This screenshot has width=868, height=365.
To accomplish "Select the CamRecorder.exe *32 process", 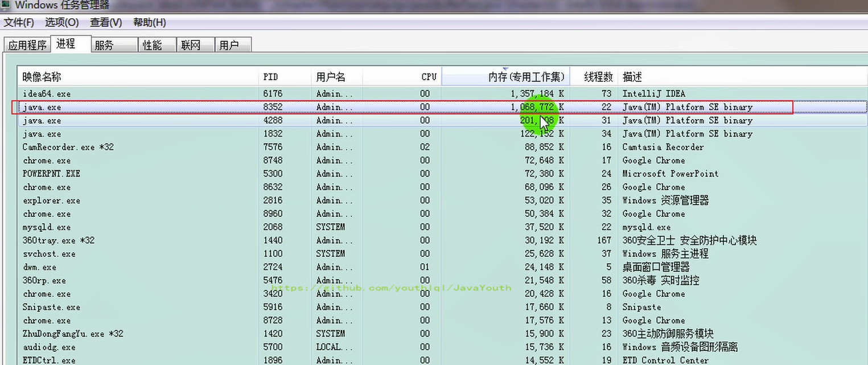I will pyautogui.click(x=442, y=147).
